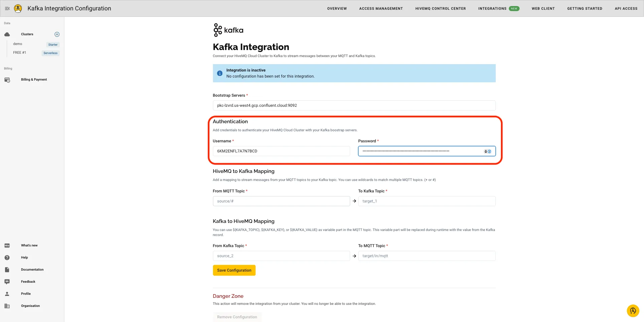Click the Billing & Payment wallet icon

click(7, 80)
